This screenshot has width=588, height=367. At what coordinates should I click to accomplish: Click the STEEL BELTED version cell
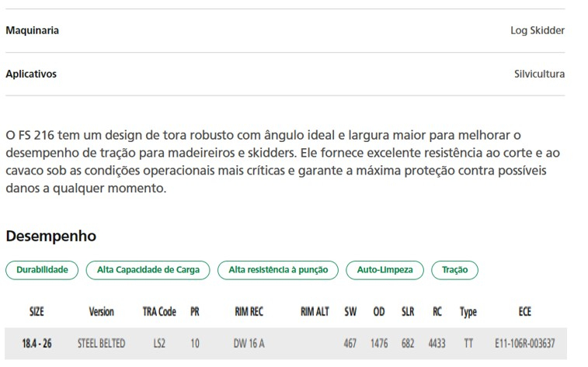[x=101, y=344]
